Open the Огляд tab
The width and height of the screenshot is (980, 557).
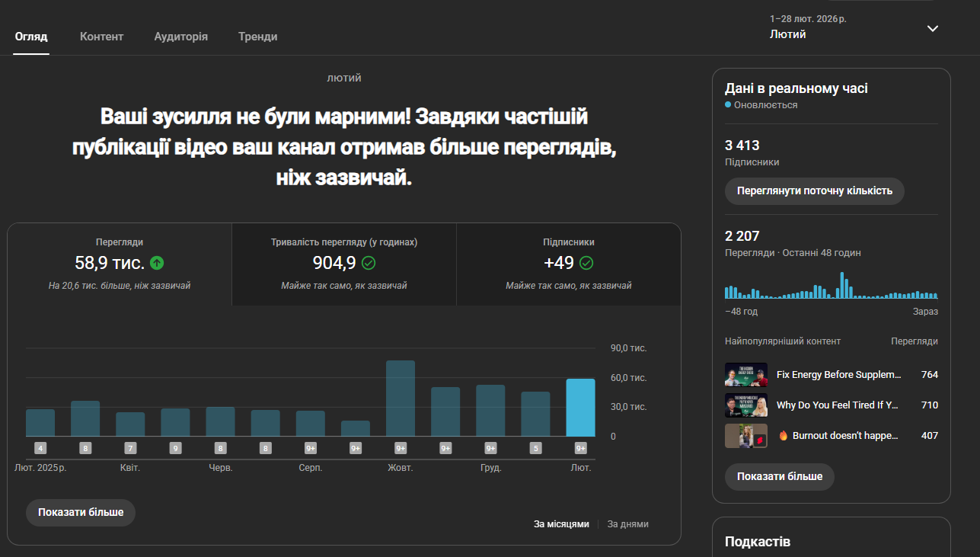[x=31, y=37]
